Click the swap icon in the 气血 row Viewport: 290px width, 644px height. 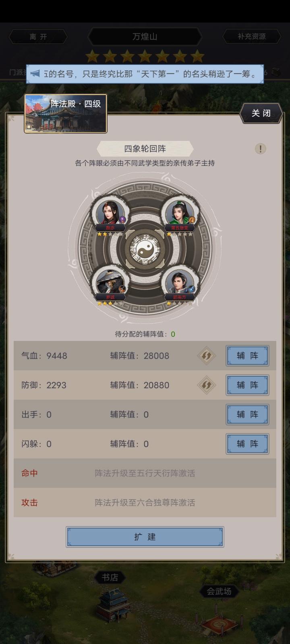click(x=207, y=356)
